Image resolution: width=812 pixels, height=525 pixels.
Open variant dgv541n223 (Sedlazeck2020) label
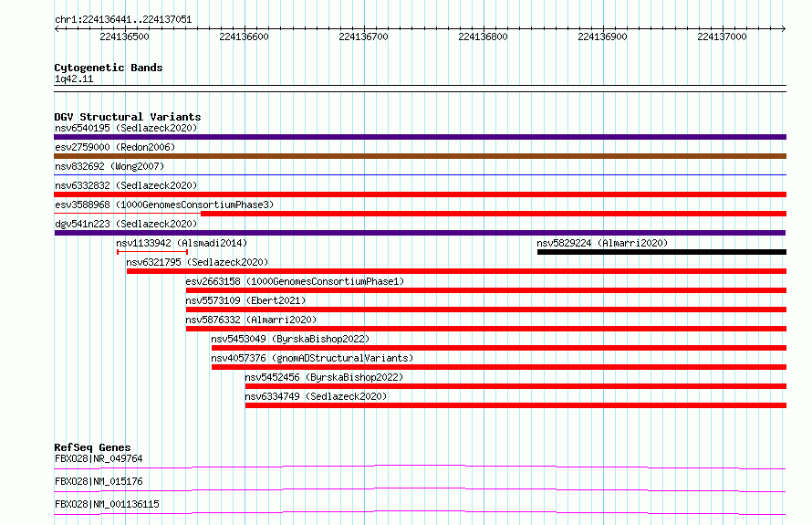126,224
